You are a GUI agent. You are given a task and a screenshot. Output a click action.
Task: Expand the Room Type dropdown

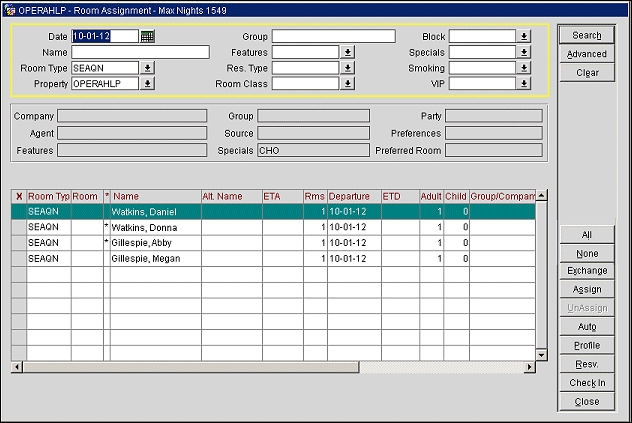coord(148,68)
